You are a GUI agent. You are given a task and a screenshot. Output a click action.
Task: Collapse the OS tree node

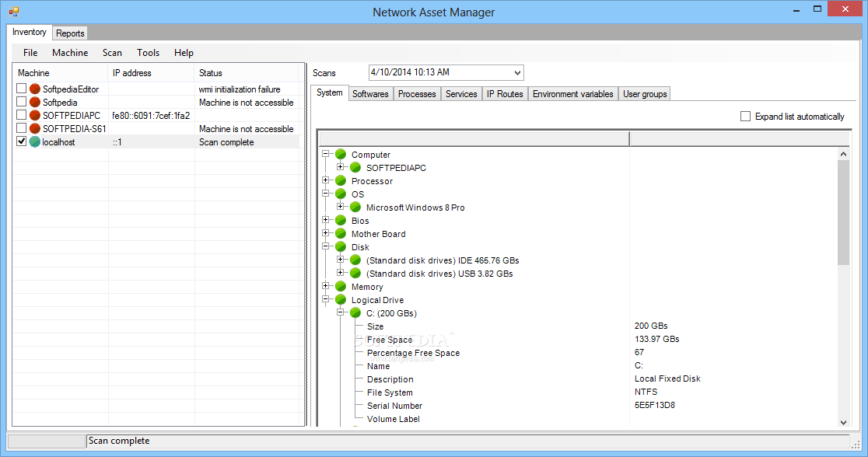point(325,194)
